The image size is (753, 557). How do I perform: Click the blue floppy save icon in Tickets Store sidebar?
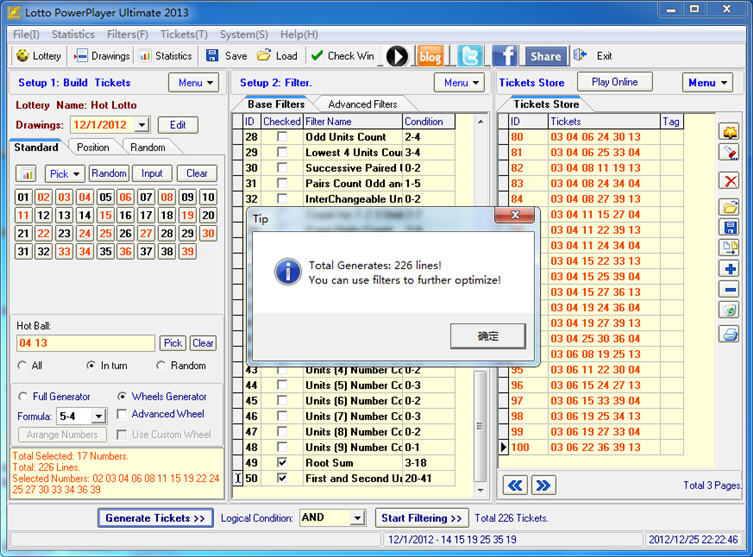(729, 227)
